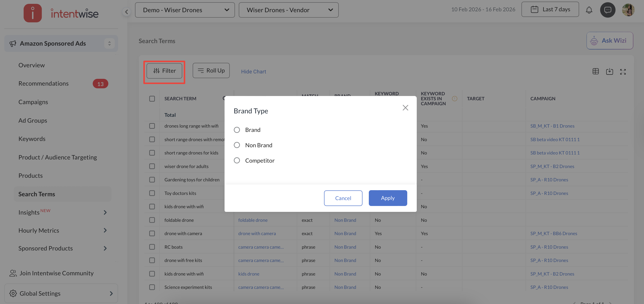This screenshot has width=644, height=304.
Task: Click the notification bell icon
Action: point(589,10)
